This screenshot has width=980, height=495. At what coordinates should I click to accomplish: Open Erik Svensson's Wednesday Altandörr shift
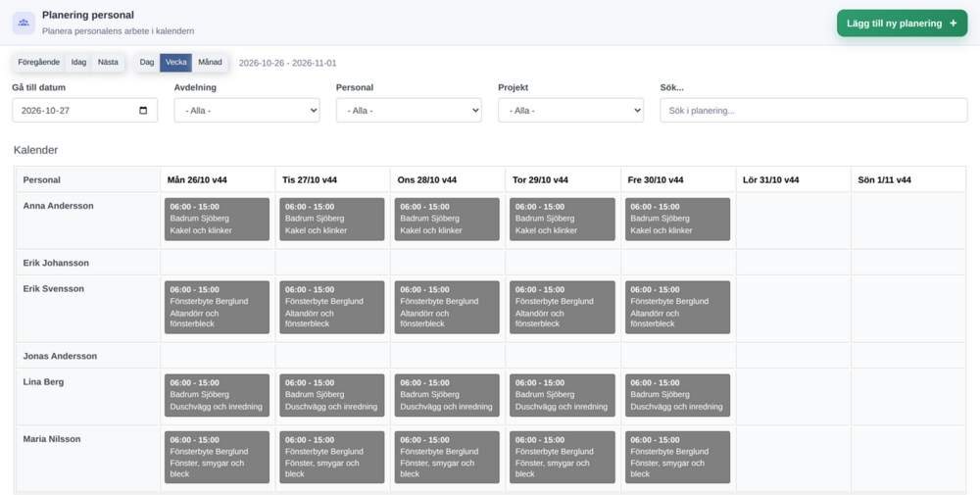pos(447,308)
